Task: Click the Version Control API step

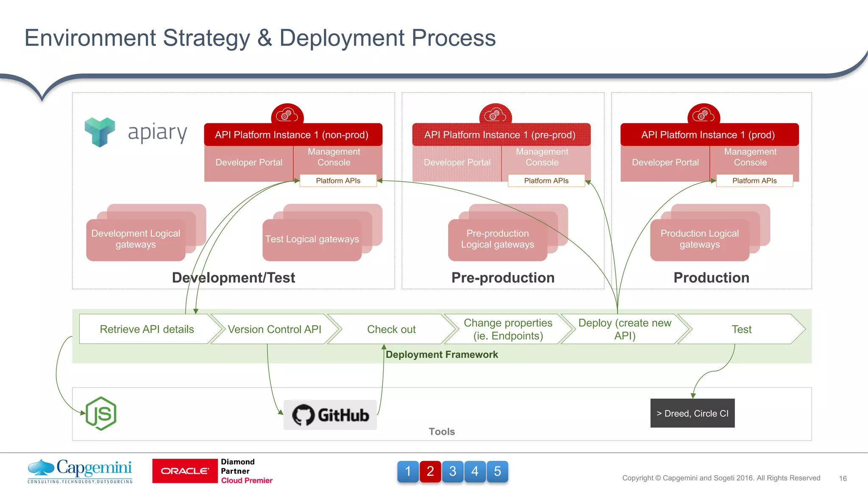Action: point(274,329)
